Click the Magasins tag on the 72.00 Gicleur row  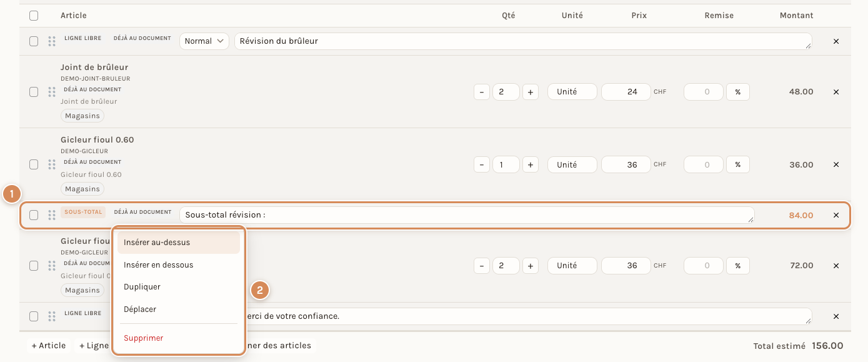pos(82,290)
